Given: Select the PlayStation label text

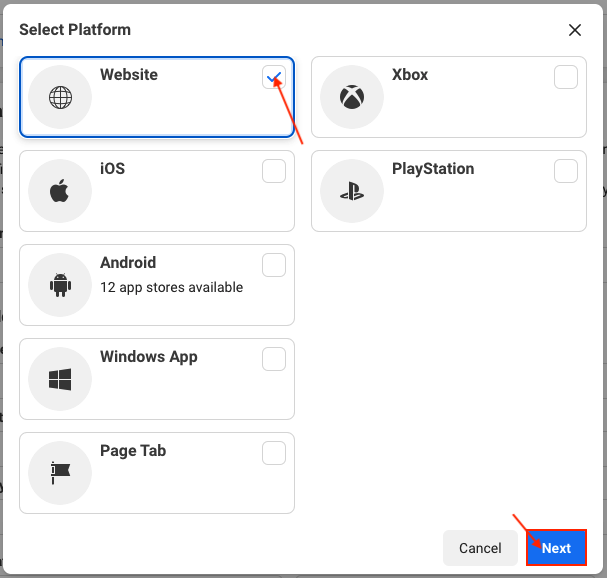Looking at the screenshot, I should pos(433,169).
